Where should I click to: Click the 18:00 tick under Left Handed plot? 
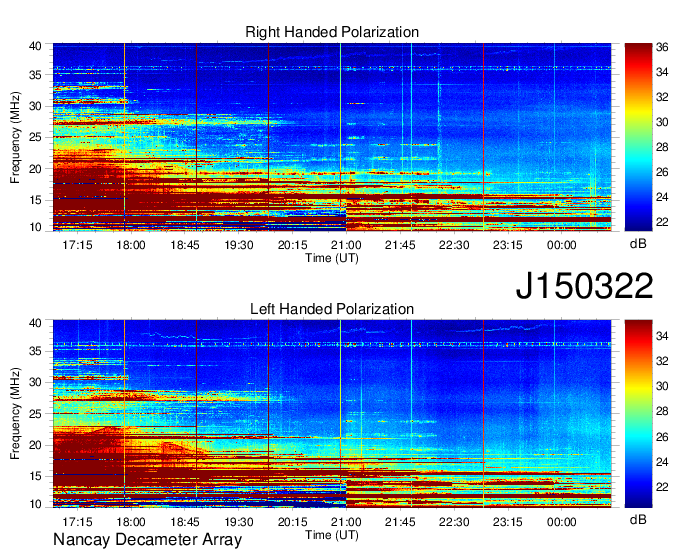click(131, 522)
